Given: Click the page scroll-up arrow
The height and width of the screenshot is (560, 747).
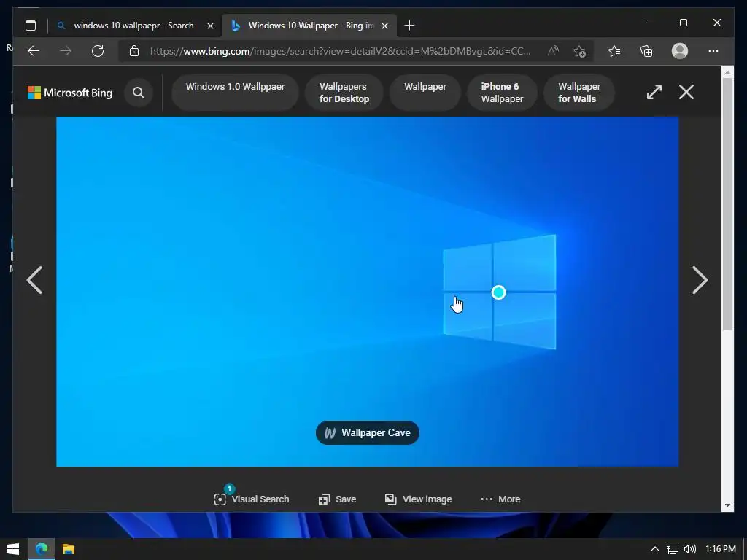Looking at the screenshot, I should click(727, 72).
